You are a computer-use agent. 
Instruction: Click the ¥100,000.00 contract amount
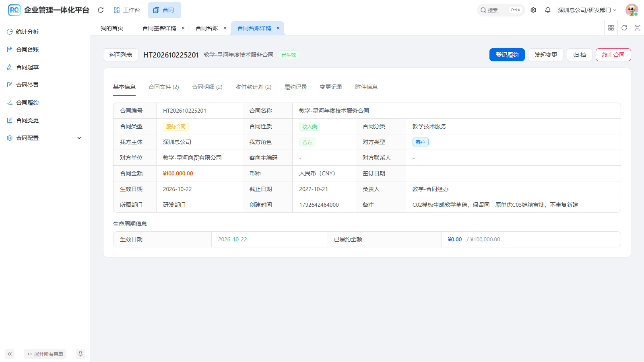coord(178,173)
